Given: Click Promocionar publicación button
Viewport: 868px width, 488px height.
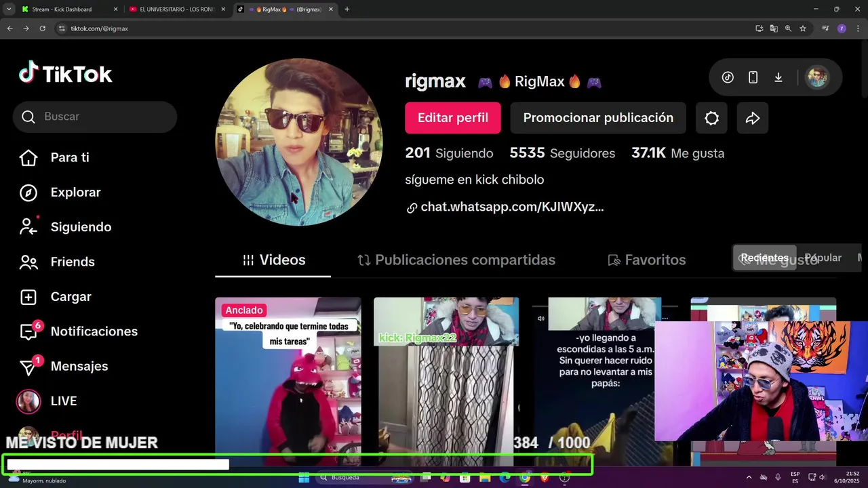Looking at the screenshot, I should (x=598, y=118).
